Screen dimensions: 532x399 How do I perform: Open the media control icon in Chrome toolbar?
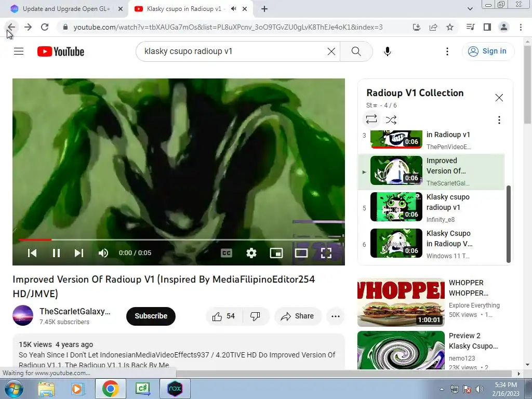tap(470, 27)
